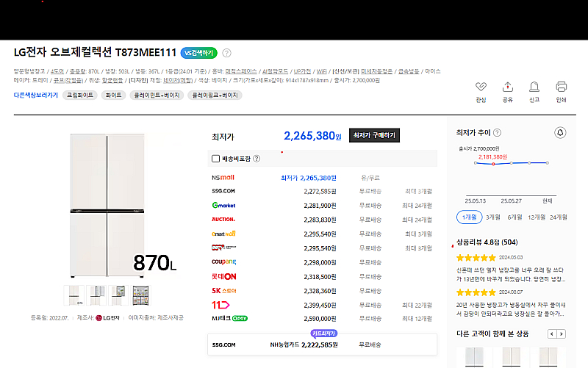Open the SSG.COM logo in card price box

223,344
